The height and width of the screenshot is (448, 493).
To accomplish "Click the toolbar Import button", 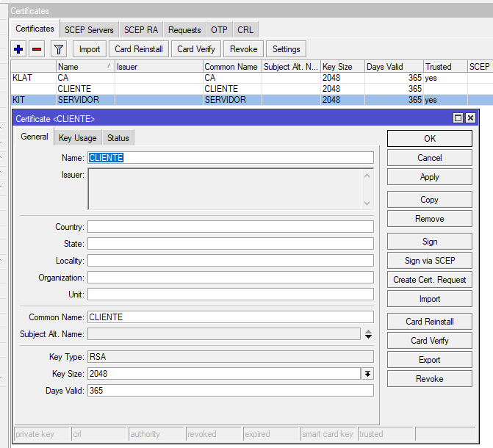I will (x=90, y=49).
